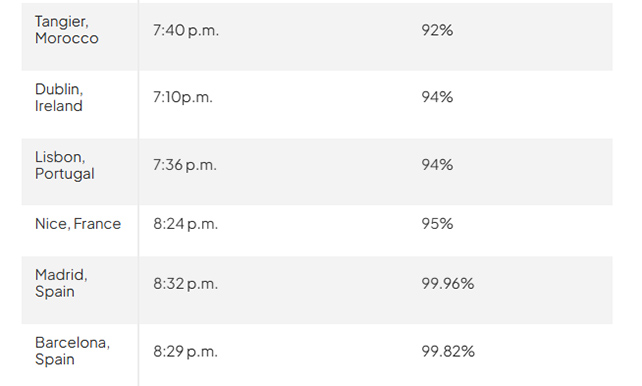Click the 94% value in Lisbon row
The image size is (642, 386).
click(x=437, y=165)
